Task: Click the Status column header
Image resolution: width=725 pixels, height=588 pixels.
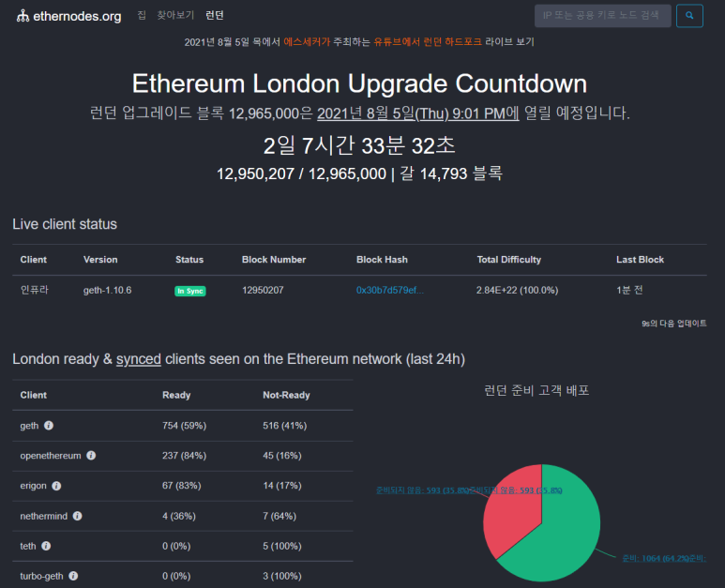Action: click(189, 260)
